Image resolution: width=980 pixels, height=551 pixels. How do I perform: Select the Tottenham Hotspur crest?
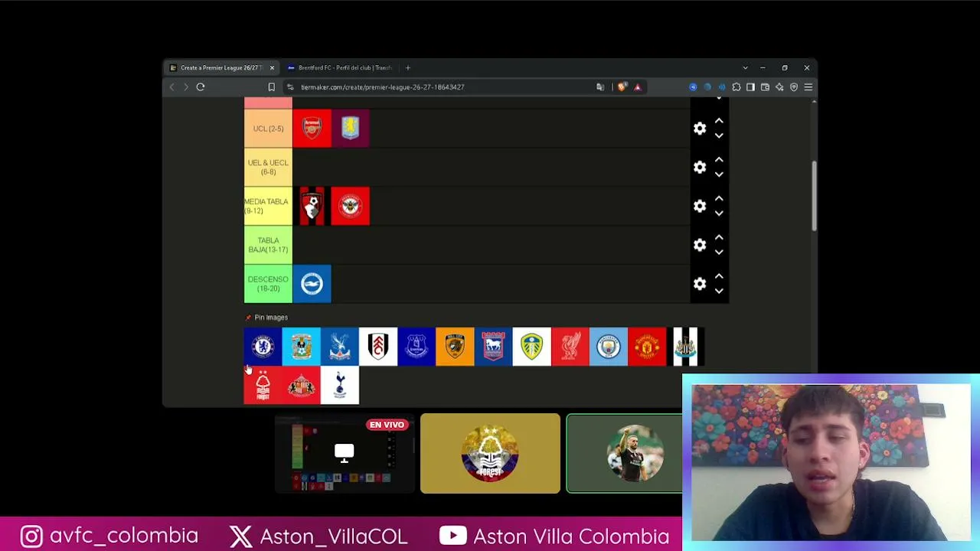click(x=339, y=385)
